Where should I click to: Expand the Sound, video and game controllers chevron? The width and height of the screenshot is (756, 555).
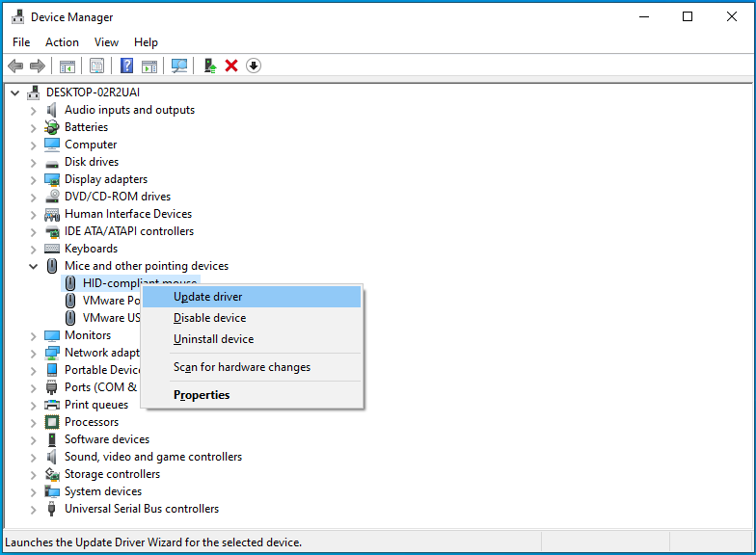33,458
